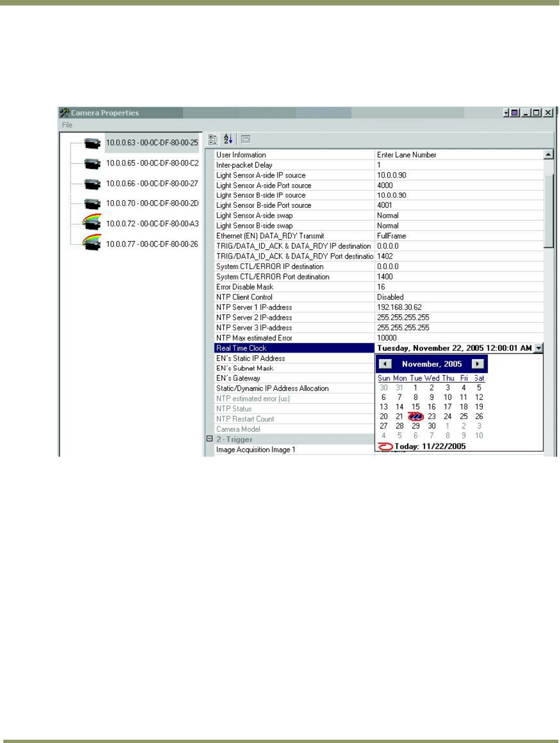Click the Camera Properties title bar tools icon
This screenshot has height=743, width=560.
pyautogui.click(x=65, y=113)
